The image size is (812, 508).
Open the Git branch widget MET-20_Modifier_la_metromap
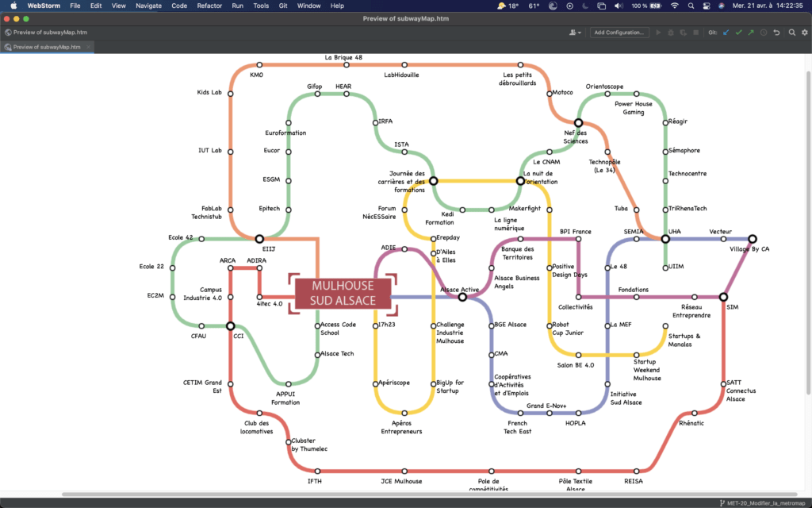pyautogui.click(x=762, y=502)
